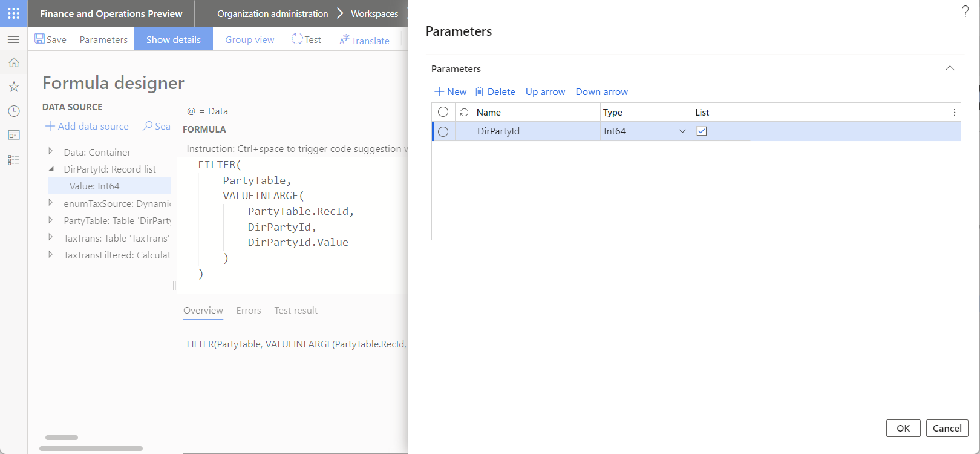Open the Overview tab
Image resolution: width=980 pixels, height=454 pixels.
click(203, 310)
